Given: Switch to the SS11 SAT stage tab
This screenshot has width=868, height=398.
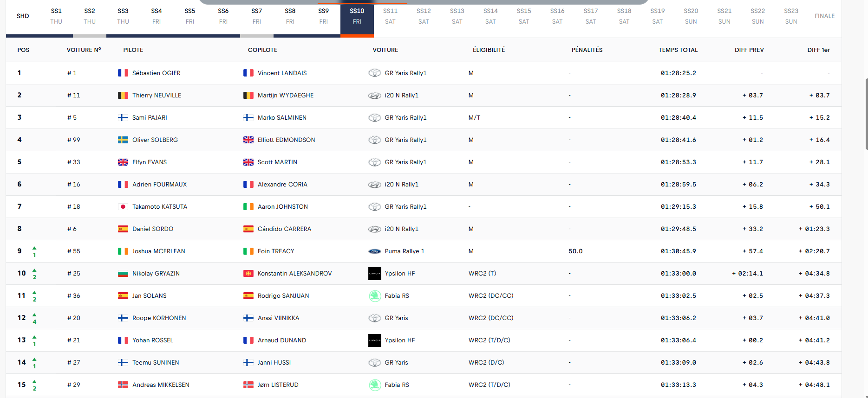Looking at the screenshot, I should coord(391,16).
